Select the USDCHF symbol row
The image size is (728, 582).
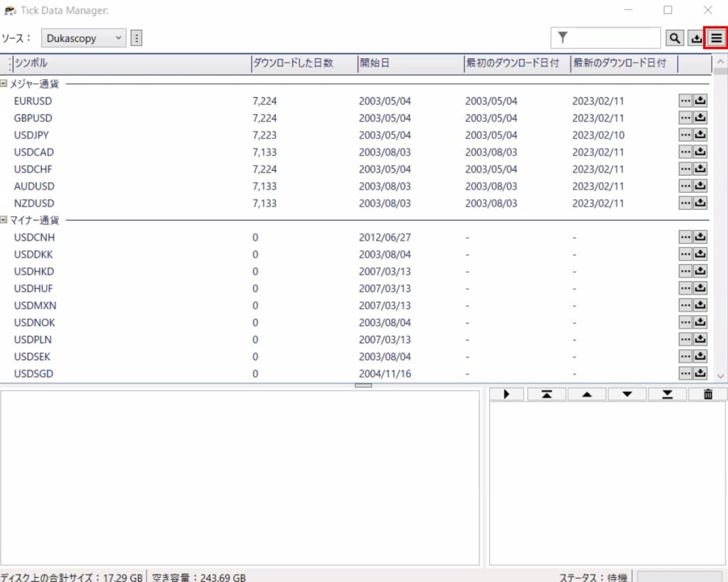coord(355,169)
